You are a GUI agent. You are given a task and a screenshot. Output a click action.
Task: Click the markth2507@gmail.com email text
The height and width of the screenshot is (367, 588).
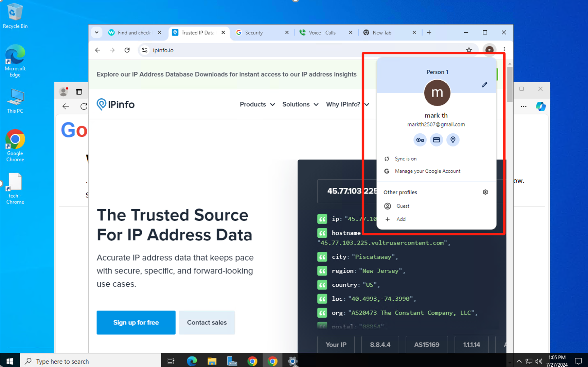pyautogui.click(x=436, y=124)
